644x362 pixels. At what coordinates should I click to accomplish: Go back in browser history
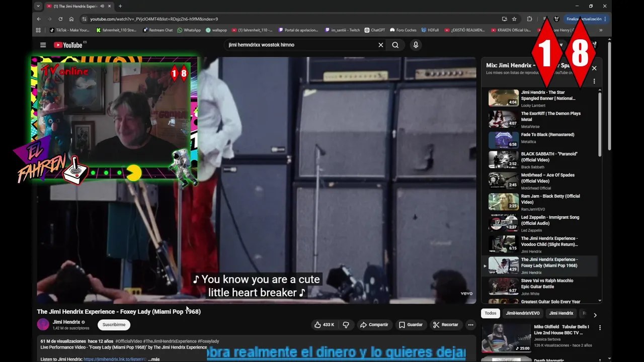coord(39,19)
